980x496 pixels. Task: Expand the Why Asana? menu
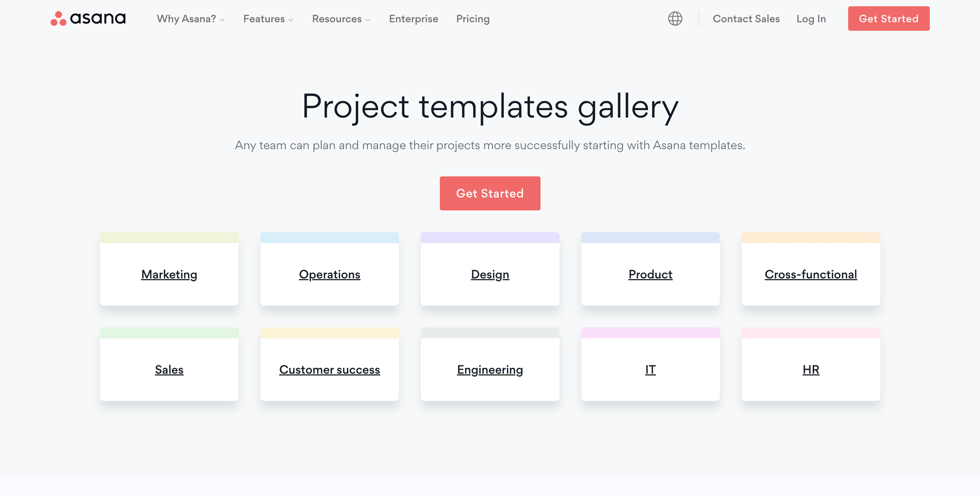(x=191, y=19)
